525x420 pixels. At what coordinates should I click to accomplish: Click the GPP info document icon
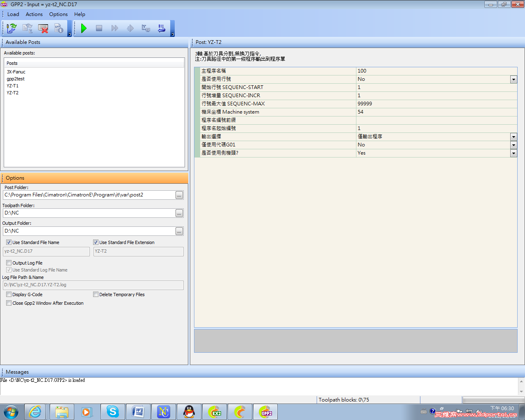[59, 28]
